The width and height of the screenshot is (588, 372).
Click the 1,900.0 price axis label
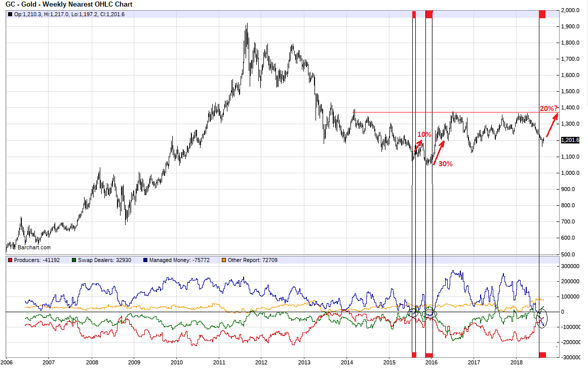[x=570, y=26]
